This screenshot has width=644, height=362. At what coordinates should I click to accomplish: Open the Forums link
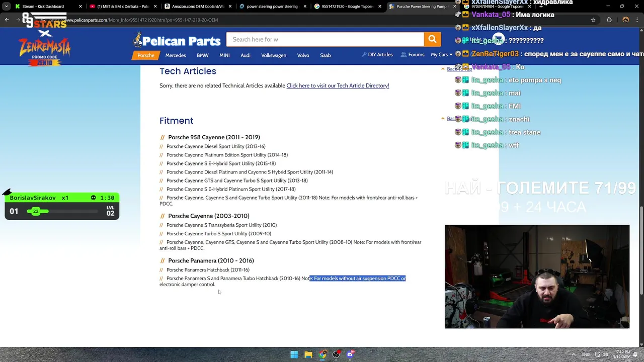click(413, 55)
